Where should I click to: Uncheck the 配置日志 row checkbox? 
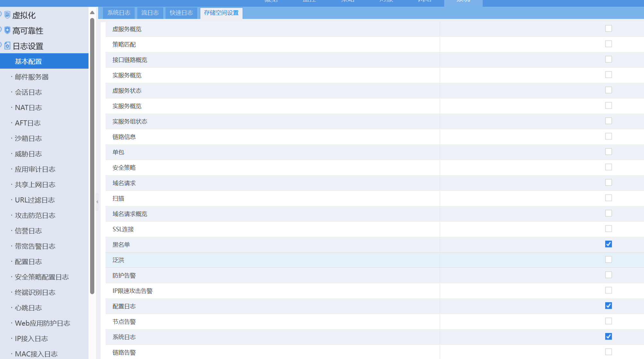click(608, 306)
